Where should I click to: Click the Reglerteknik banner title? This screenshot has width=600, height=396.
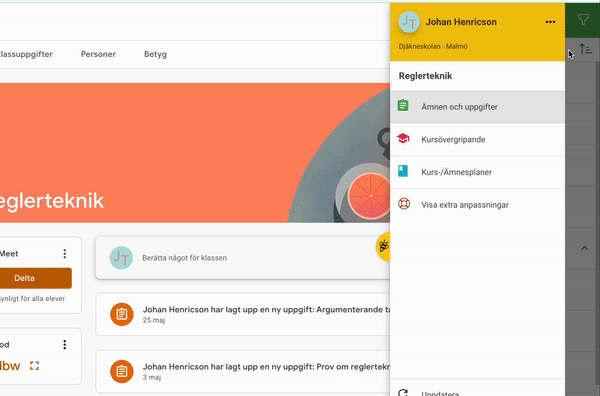[52, 200]
